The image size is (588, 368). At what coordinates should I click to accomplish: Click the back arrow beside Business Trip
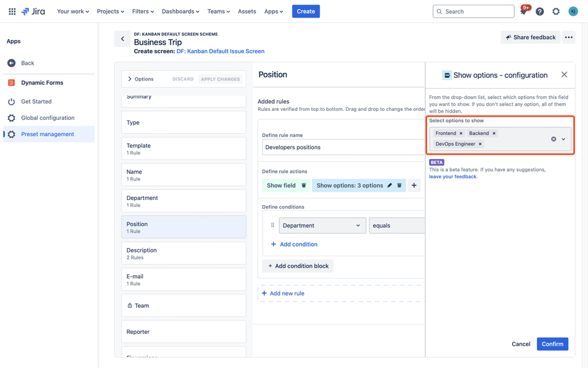point(122,39)
